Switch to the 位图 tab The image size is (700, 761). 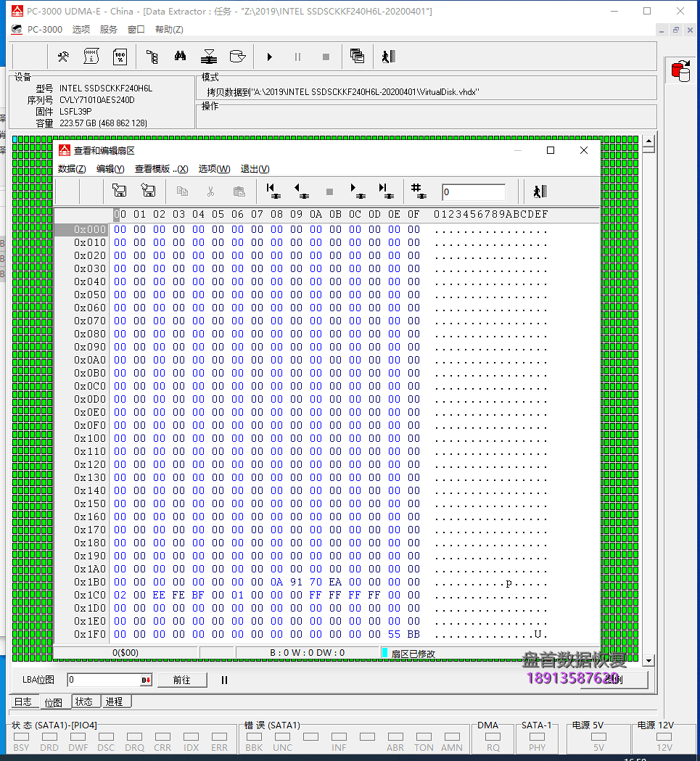[54, 702]
